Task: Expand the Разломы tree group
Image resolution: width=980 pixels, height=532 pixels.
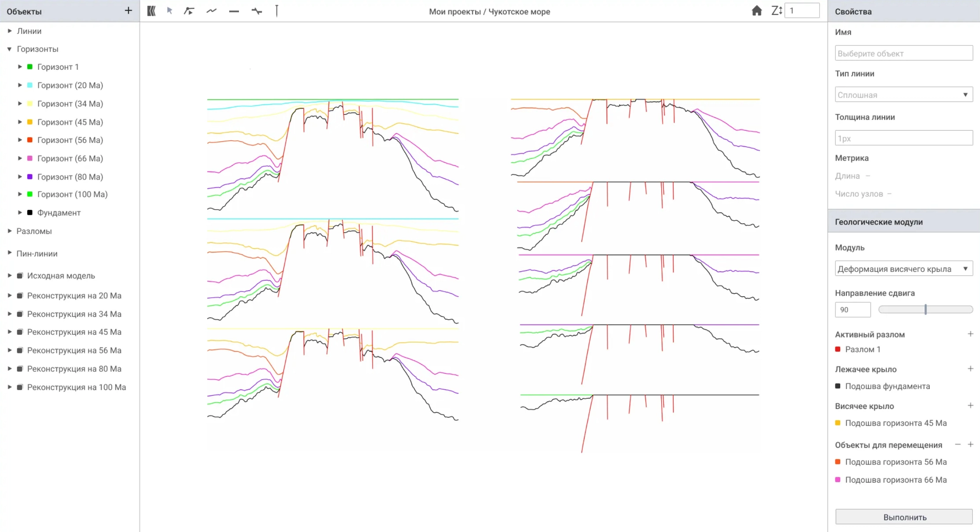Action: [10, 231]
